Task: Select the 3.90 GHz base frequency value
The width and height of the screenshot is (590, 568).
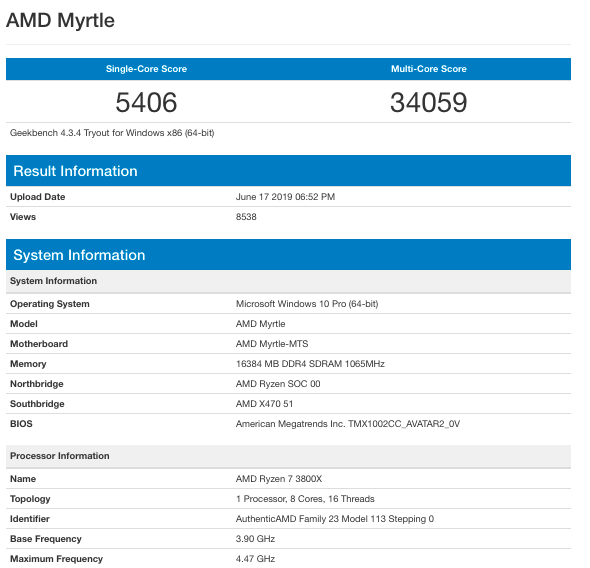Action: 255,539
